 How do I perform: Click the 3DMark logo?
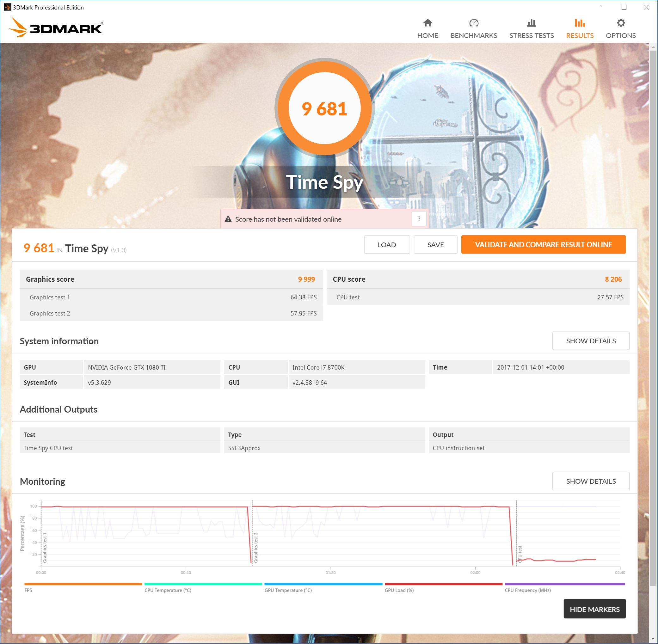(x=56, y=28)
